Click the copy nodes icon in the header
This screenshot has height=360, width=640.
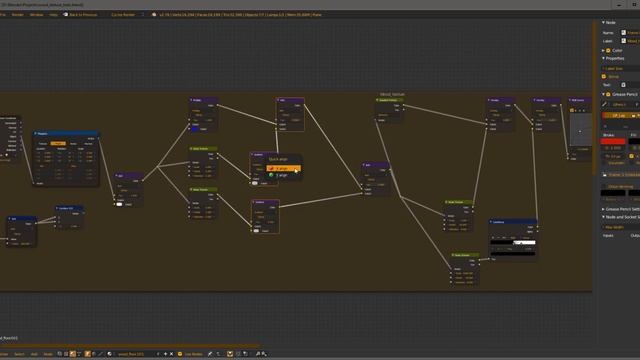tap(258, 354)
